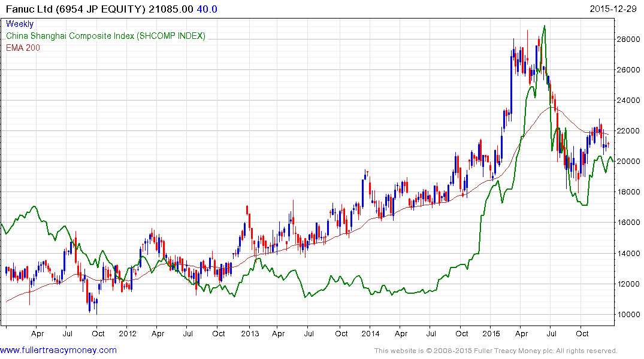Click the 2012 marker on time axis

pos(128,333)
